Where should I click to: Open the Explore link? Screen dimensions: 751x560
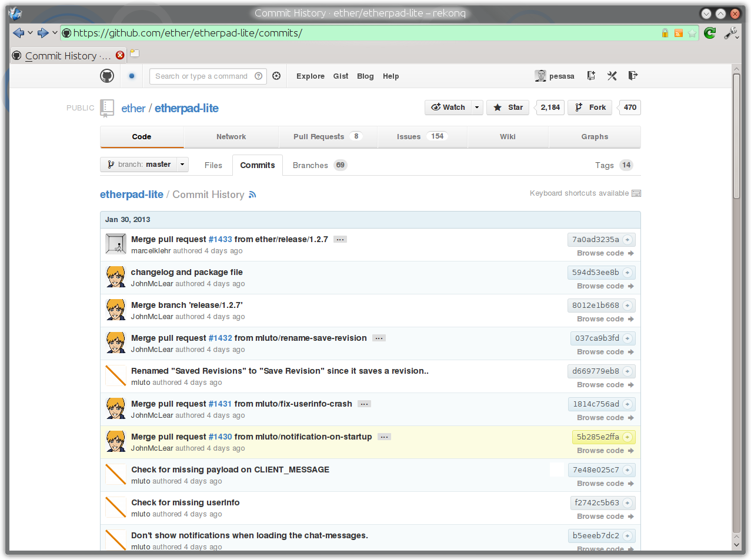(311, 76)
